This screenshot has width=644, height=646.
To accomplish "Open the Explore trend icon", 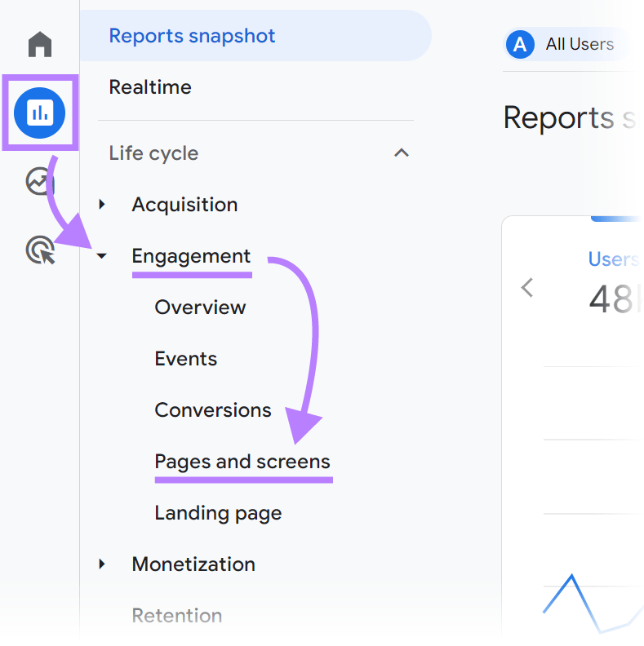I will (x=40, y=181).
